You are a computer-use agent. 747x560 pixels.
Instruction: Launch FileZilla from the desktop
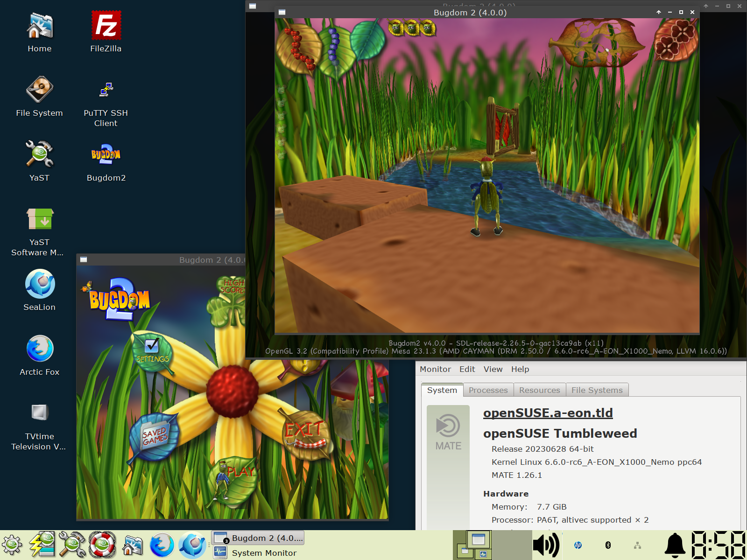[x=106, y=32]
